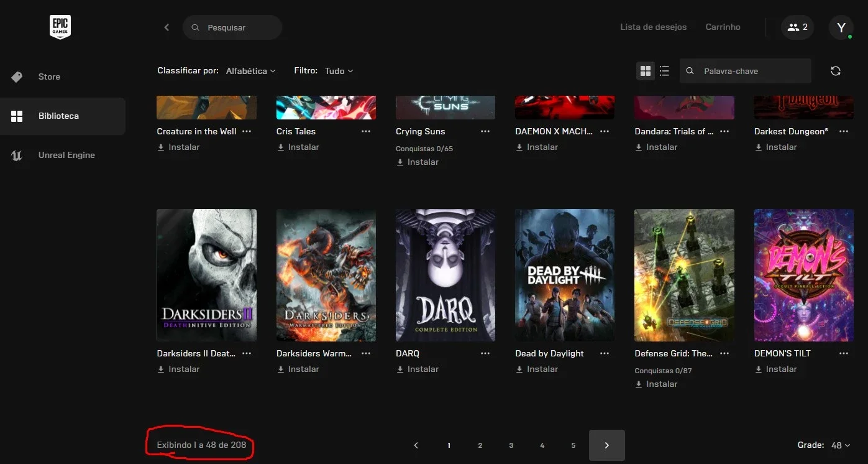The image size is (868, 464).
Task: Install Crying Suns
Action: (417, 162)
